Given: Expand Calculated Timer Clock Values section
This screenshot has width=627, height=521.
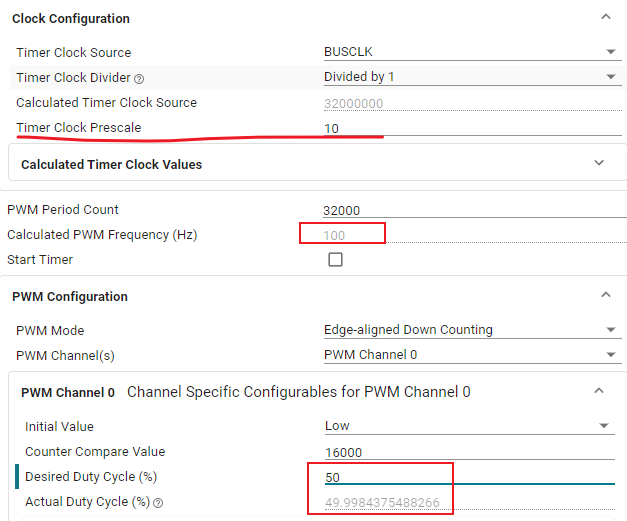Looking at the screenshot, I should (x=599, y=163).
